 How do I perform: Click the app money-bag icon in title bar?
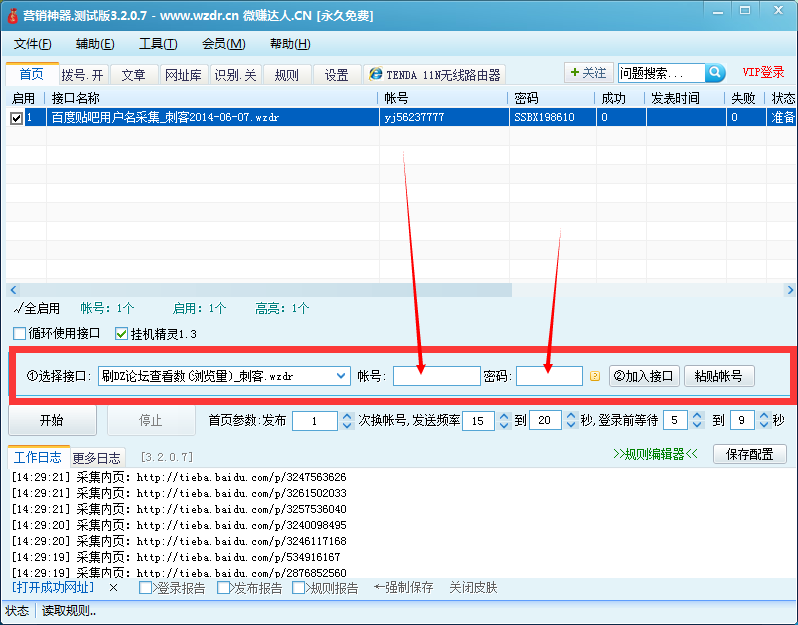pos(12,15)
